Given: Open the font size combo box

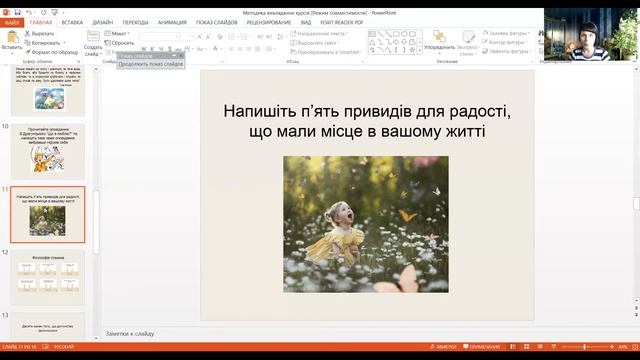Looking at the screenshot, I should click(x=187, y=37).
